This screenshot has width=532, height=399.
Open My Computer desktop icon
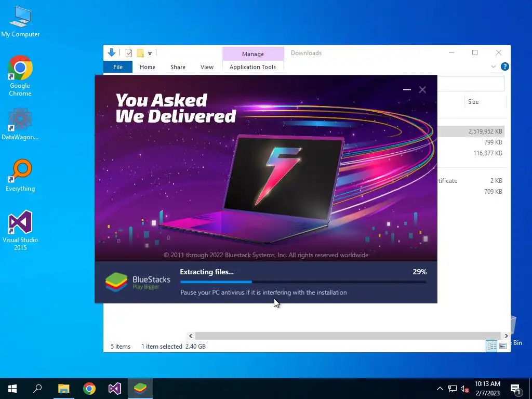(x=20, y=22)
